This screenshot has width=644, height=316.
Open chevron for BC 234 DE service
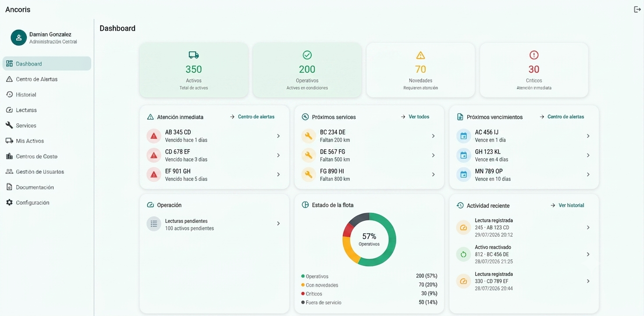click(433, 136)
